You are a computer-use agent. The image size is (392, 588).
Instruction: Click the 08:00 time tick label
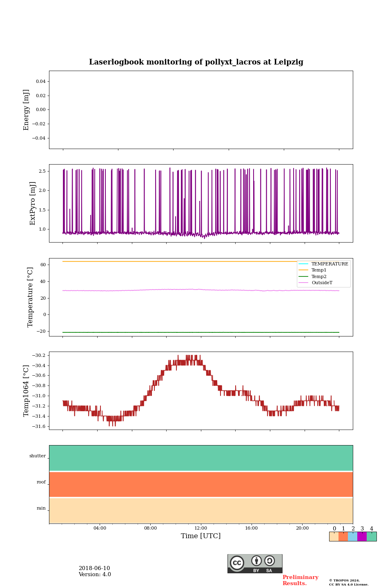pos(150,528)
